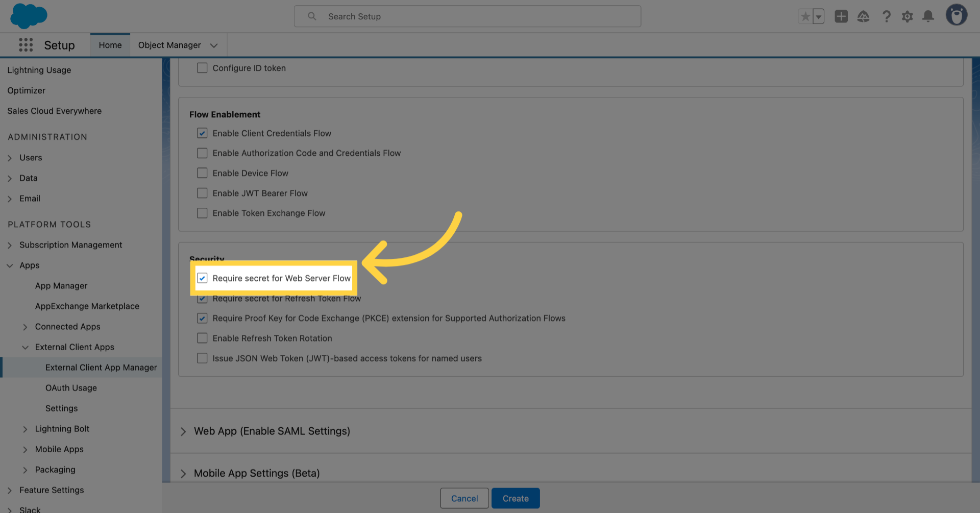Click the Salesforce cloud logo
Viewport: 980px width, 513px height.
pyautogui.click(x=29, y=16)
